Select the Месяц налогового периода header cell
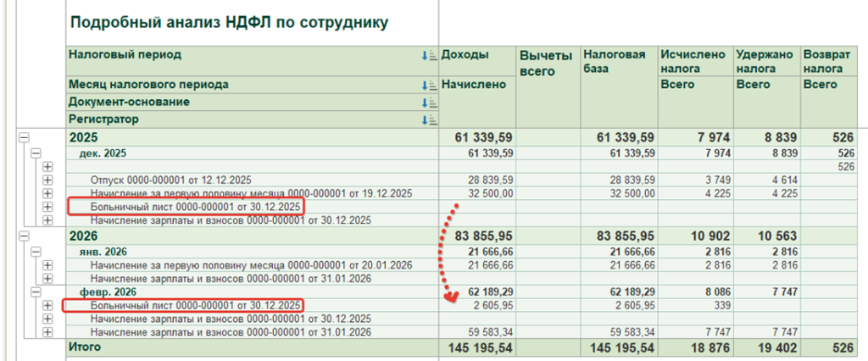868x361 pixels. [253, 85]
